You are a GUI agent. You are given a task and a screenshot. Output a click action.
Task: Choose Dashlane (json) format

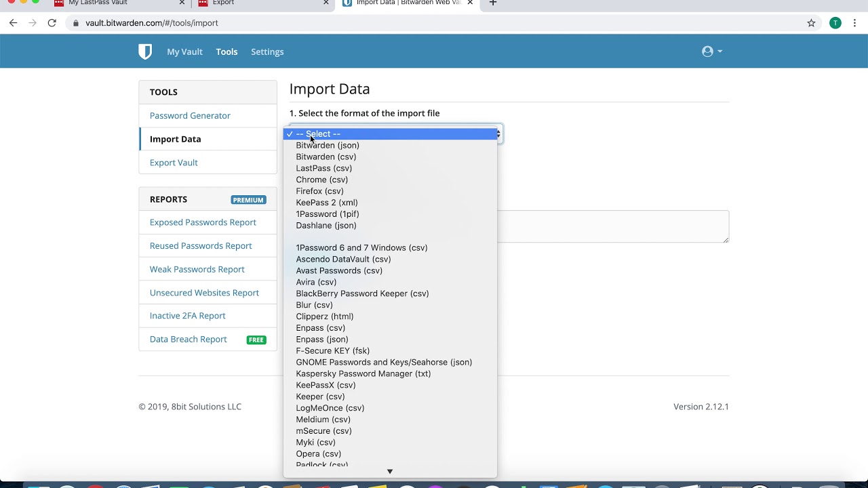tap(390, 226)
